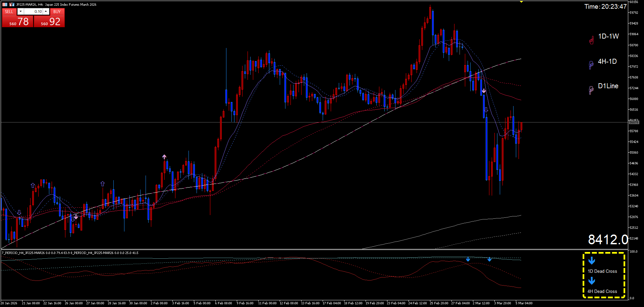Screen dimensions: 644x307
Task: Click blue arrow above 1D Dead Cross
Action: [592, 260]
